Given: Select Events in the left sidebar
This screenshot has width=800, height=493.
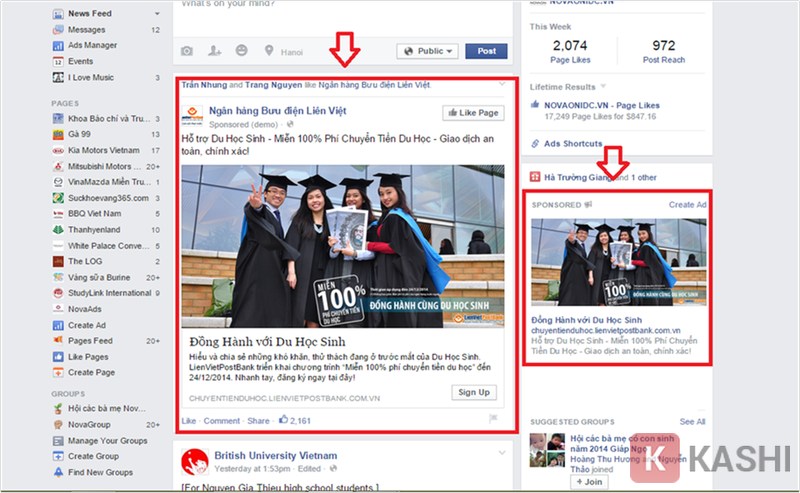Looking at the screenshot, I should (x=81, y=61).
